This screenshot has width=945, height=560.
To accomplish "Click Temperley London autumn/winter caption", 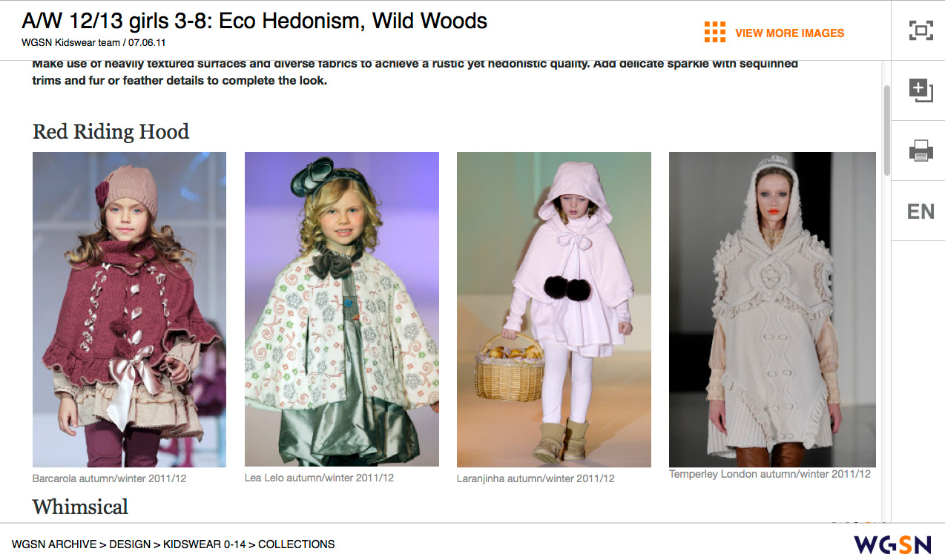I will [x=769, y=474].
